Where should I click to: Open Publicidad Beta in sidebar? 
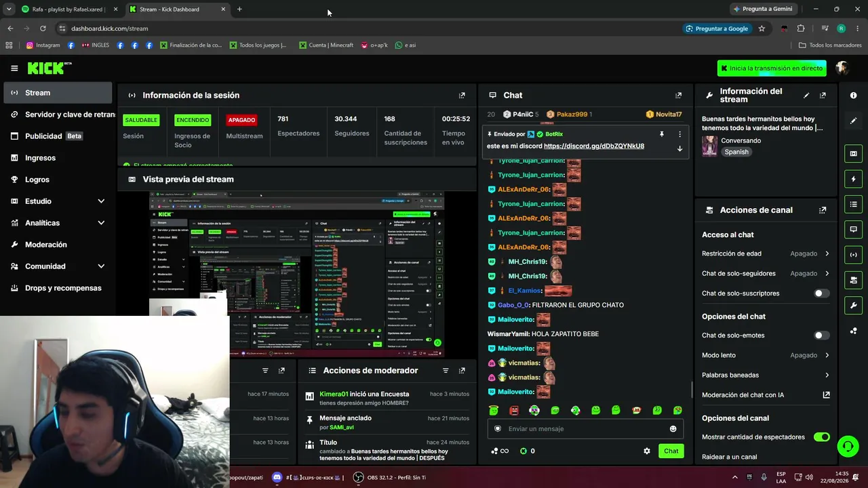point(58,136)
